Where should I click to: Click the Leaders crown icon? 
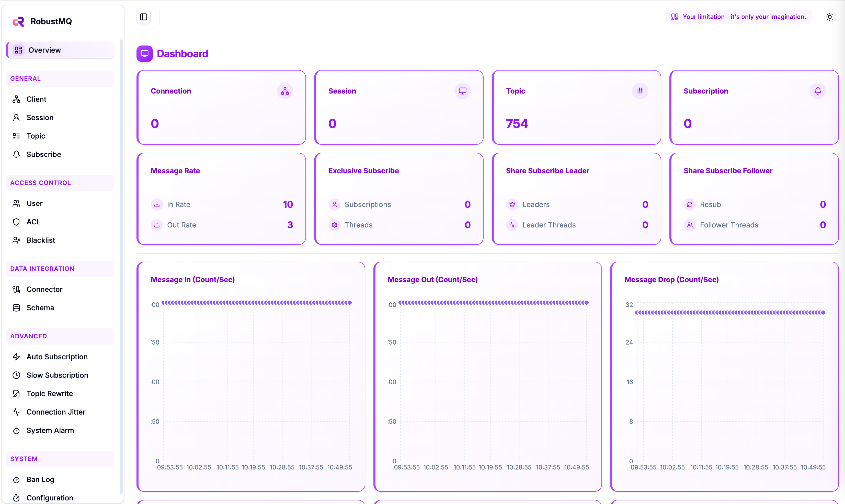click(x=512, y=204)
